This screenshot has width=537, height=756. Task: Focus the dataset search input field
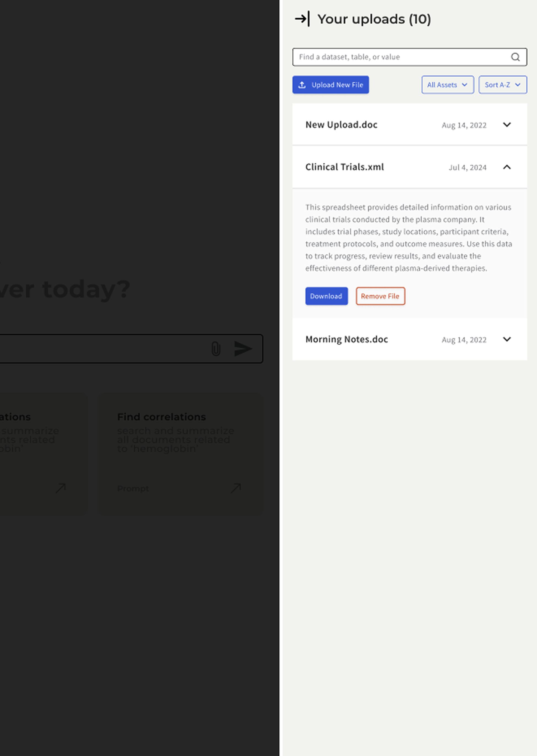[x=400, y=57]
